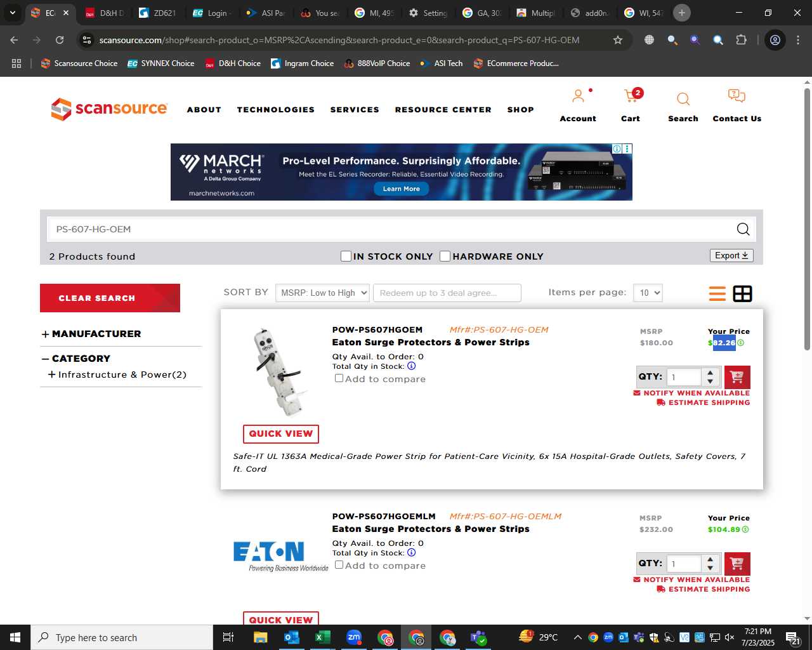The image size is (812, 650).
Task: Open the TECHNOLOGIES menu
Action: 276,110
